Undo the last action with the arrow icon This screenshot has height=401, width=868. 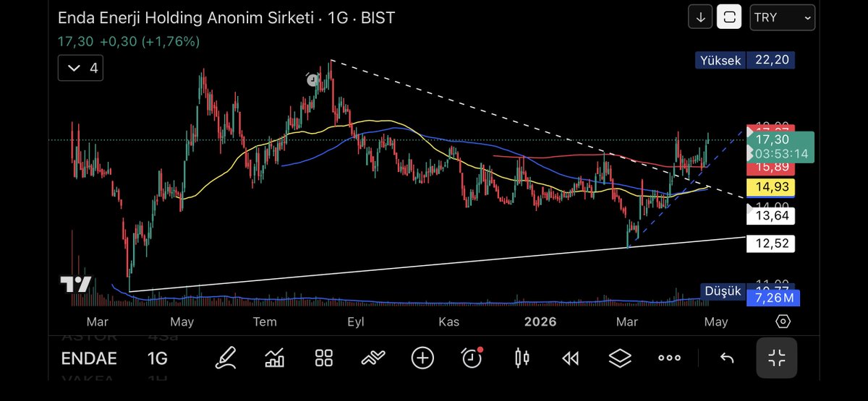[727, 358]
